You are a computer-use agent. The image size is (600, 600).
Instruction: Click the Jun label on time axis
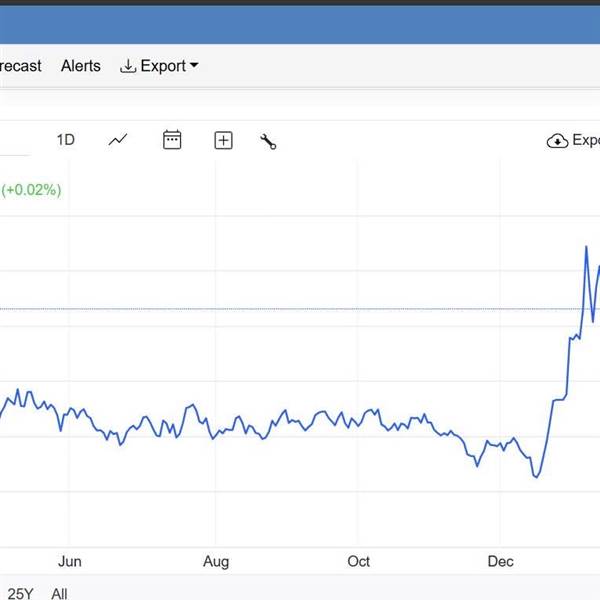(69, 561)
